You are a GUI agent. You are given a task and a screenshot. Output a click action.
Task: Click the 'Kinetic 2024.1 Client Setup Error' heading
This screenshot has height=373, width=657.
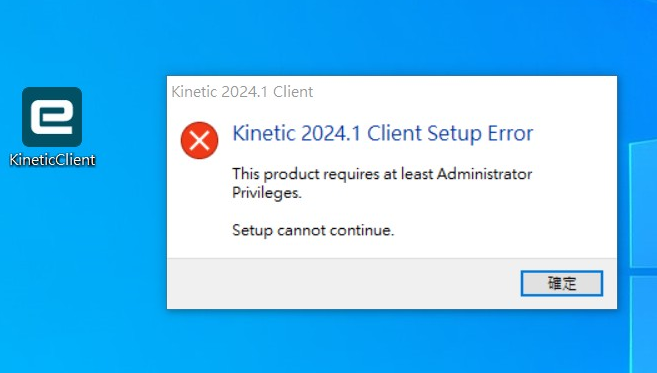(x=383, y=134)
